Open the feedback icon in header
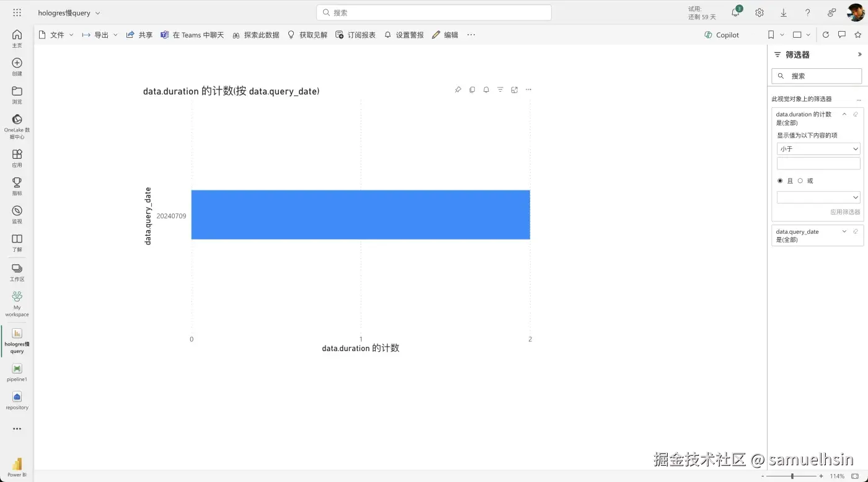This screenshot has height=482, width=868. pyautogui.click(x=831, y=12)
